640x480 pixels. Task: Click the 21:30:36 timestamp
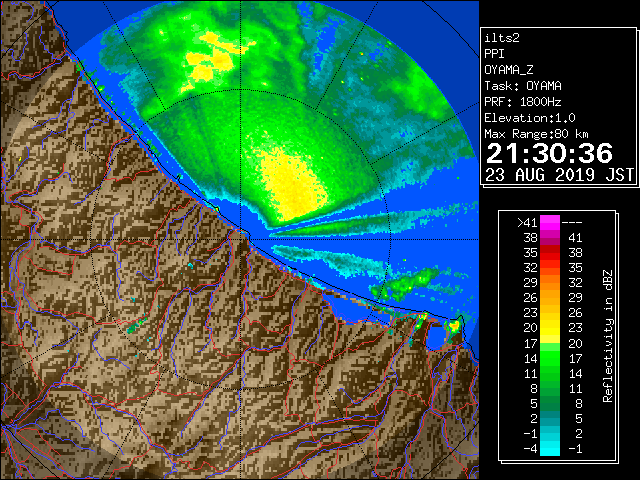pos(549,153)
